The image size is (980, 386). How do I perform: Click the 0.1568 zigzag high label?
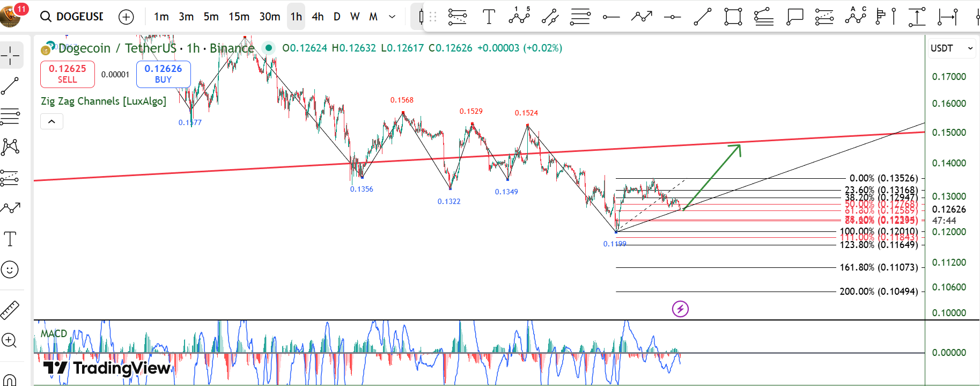tap(402, 100)
